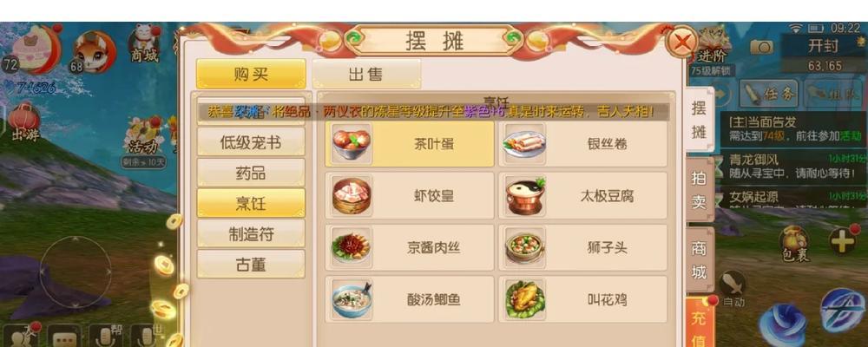Toggle 自动 auto-battle sword icon
This screenshot has height=347, width=868.
(733, 289)
